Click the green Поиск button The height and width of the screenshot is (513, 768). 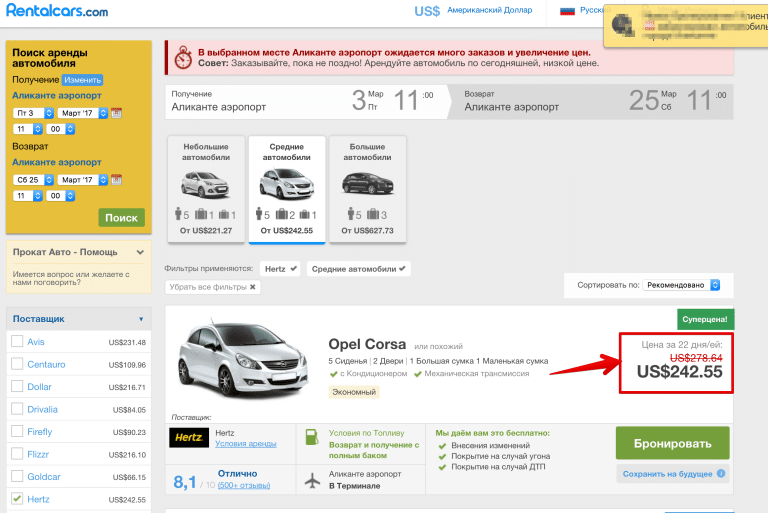[x=121, y=218]
